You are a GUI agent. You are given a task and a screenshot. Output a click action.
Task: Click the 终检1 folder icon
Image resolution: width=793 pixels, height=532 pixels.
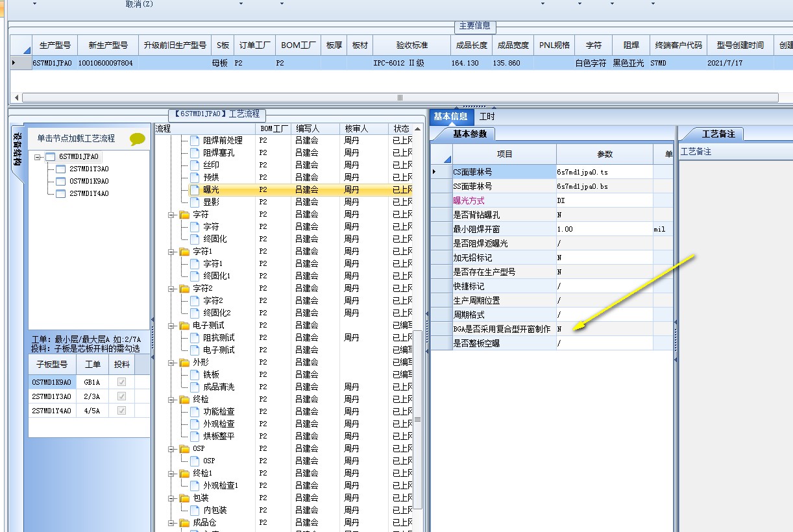click(184, 474)
